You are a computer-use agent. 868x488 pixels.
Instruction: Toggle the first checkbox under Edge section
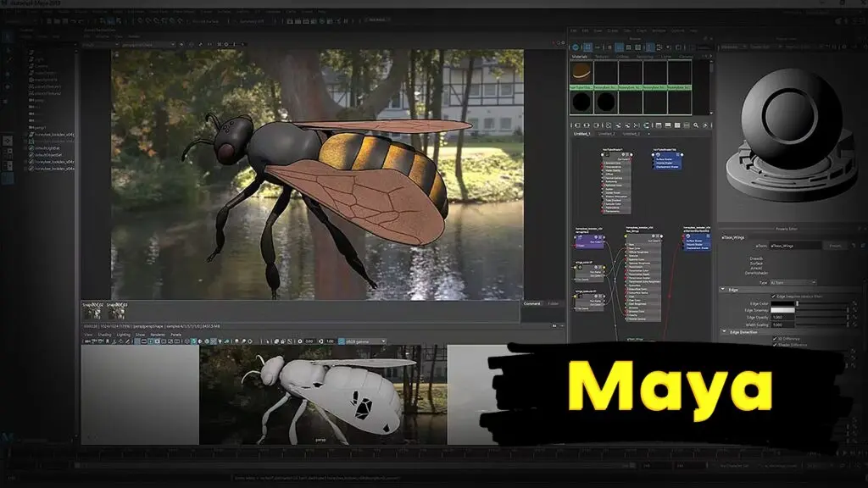(774, 297)
